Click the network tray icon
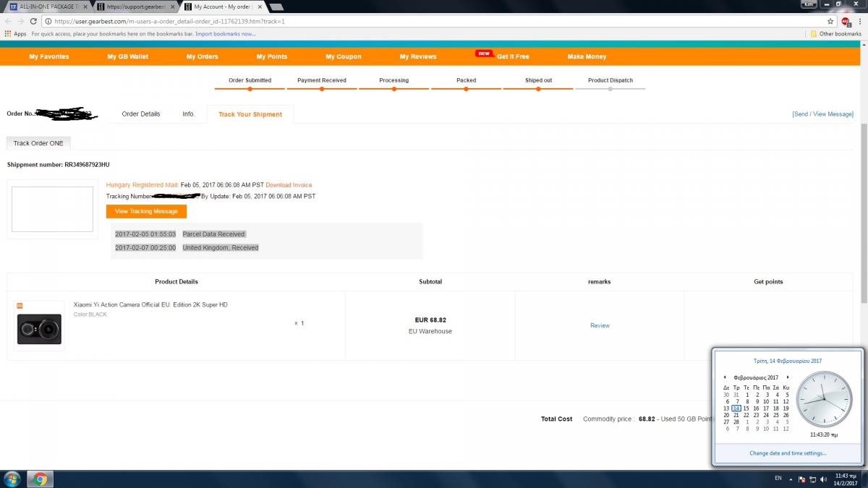The height and width of the screenshot is (488, 868). (x=812, y=479)
